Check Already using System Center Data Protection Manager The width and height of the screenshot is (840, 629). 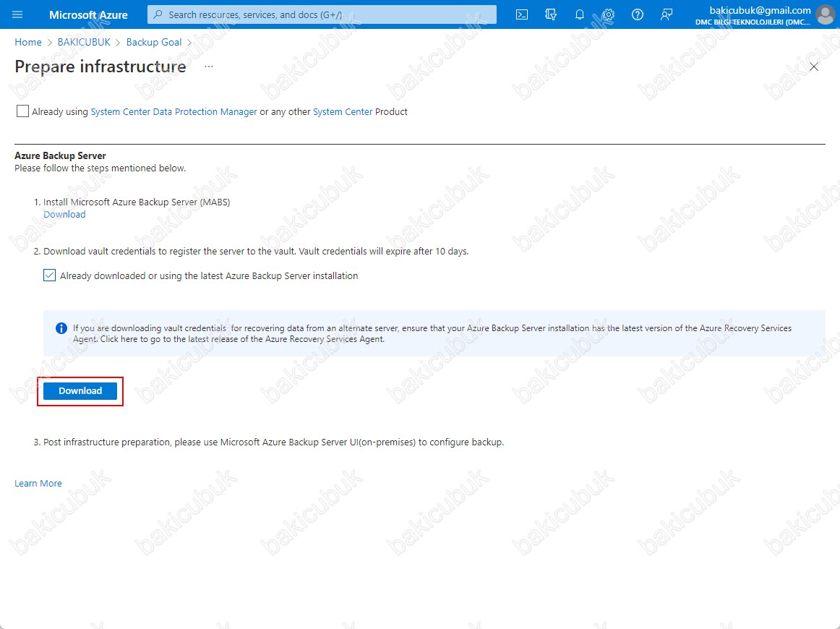point(22,111)
